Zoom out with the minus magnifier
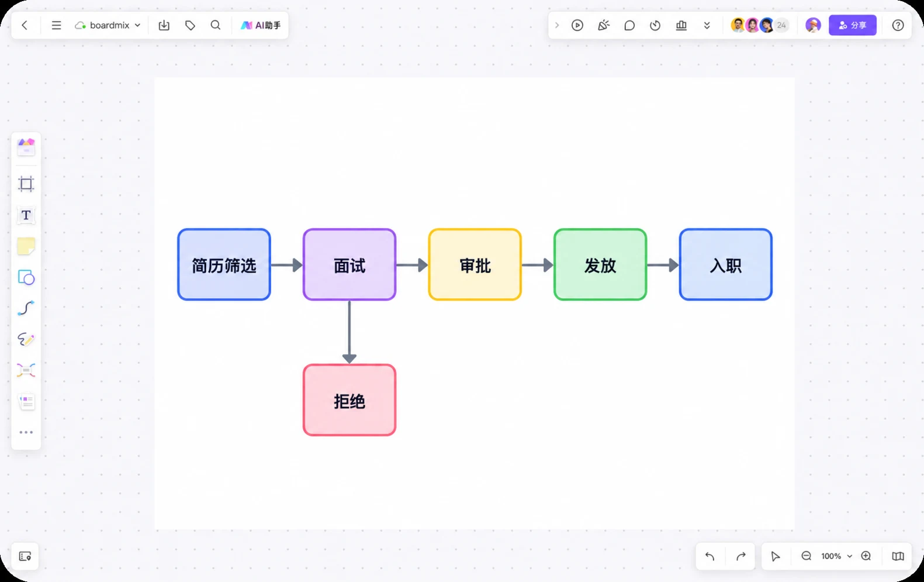Viewport: 924px width, 582px height. [807, 556]
